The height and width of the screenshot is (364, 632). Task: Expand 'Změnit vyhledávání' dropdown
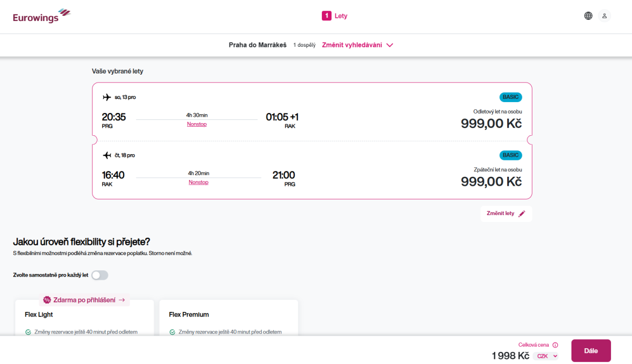(352, 45)
